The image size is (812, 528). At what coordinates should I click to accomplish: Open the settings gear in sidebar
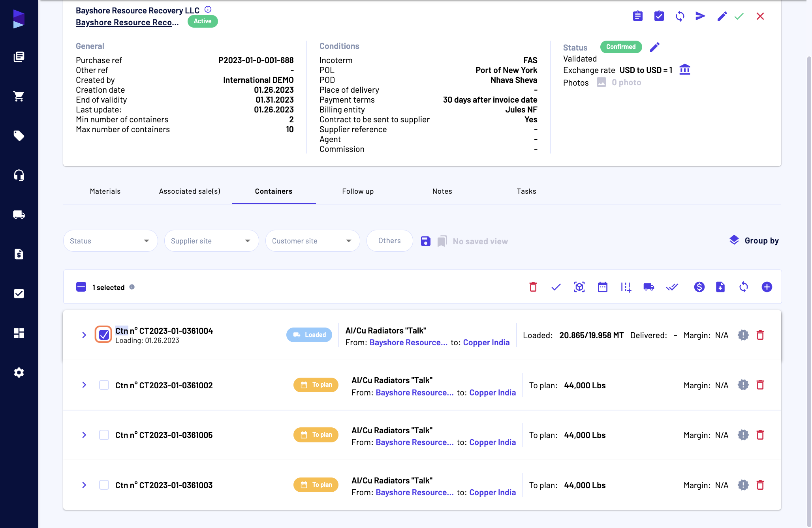point(19,373)
